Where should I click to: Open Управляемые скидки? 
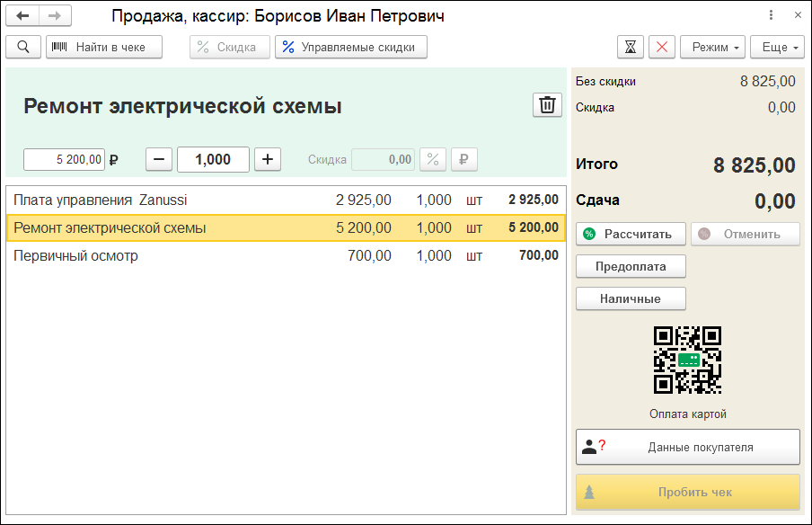click(x=350, y=47)
